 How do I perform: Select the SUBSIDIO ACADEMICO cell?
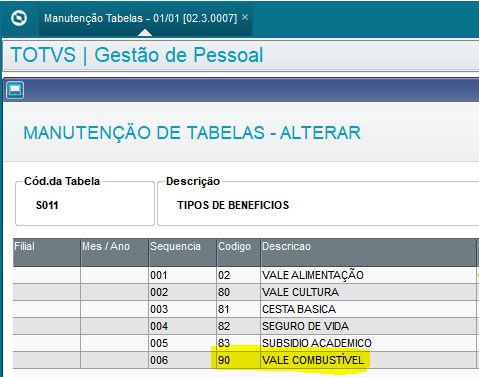pos(368,343)
